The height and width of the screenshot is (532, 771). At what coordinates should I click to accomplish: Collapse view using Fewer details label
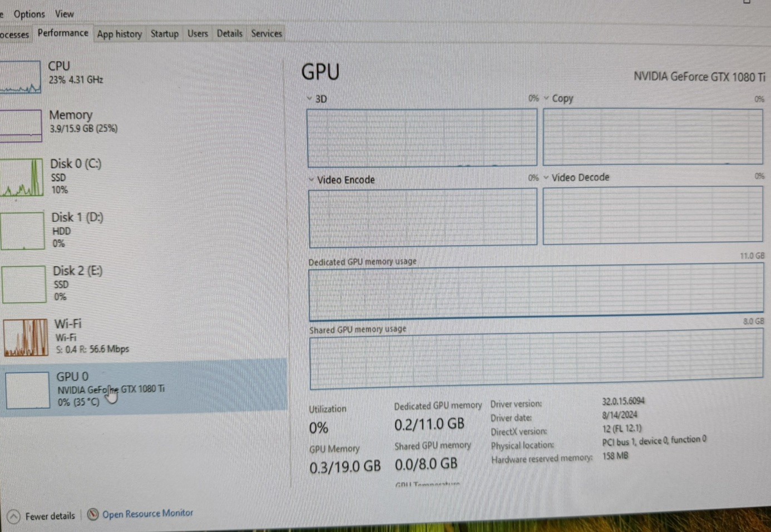50,516
